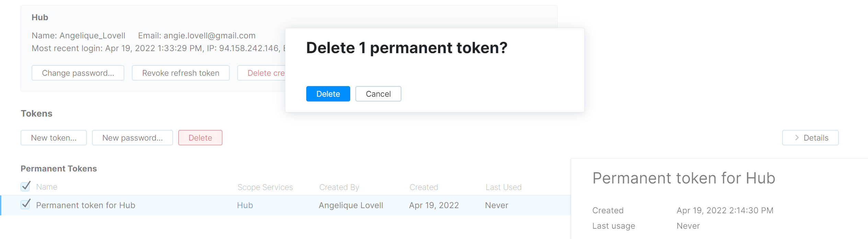
Task: Click Angelique Lovell in the token row
Action: (x=351, y=205)
